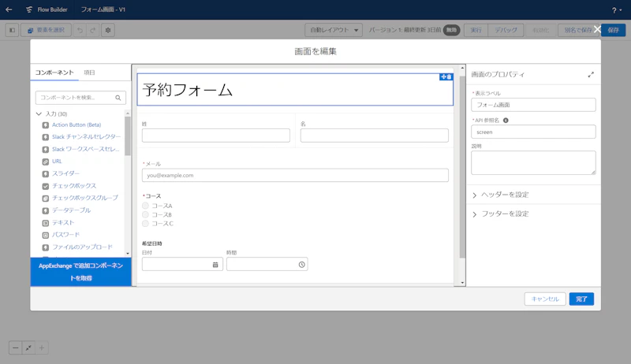The image size is (631, 364).
Task: Select the スライダー component
Action: (62, 173)
